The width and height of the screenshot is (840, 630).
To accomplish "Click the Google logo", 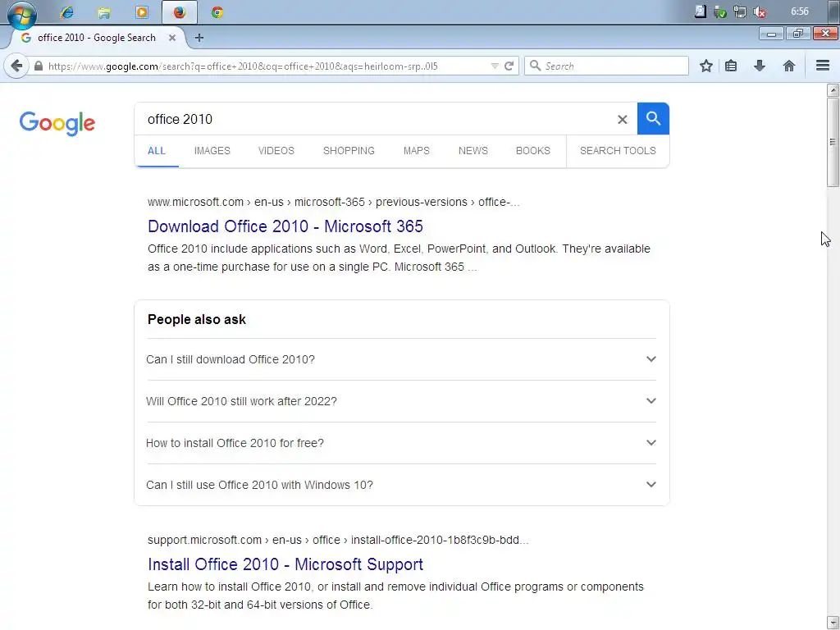I will [57, 124].
